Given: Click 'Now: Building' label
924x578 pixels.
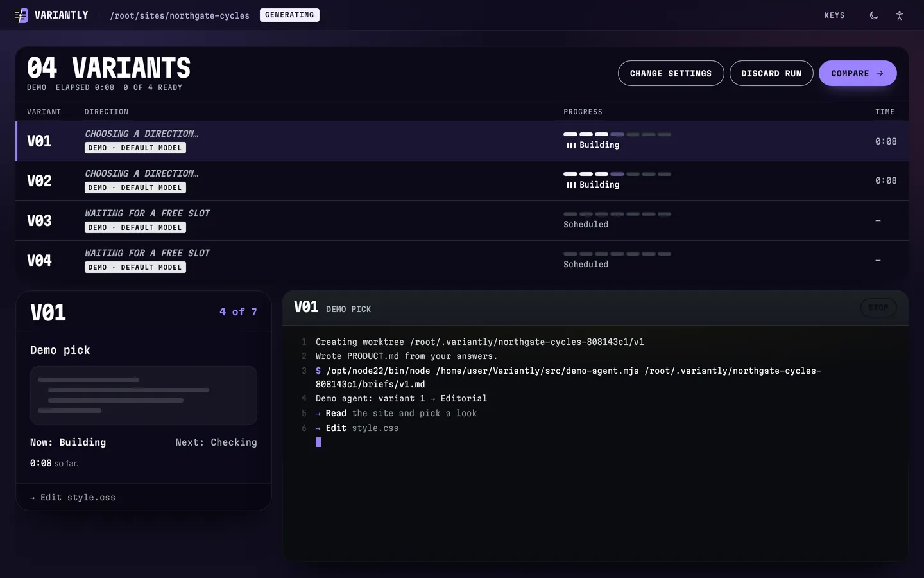Looking at the screenshot, I should [x=68, y=442].
